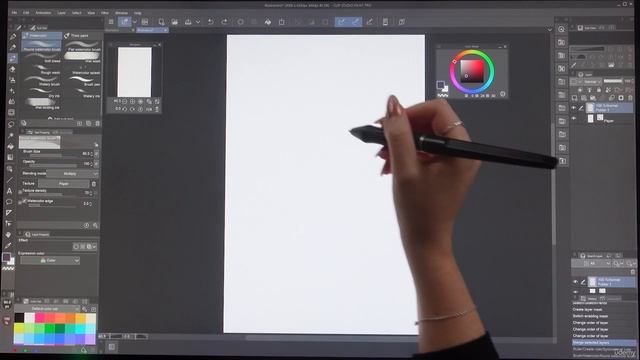Click the canvas display icon below the canvas
This screenshot has height=360, width=640.
click(111, 347)
